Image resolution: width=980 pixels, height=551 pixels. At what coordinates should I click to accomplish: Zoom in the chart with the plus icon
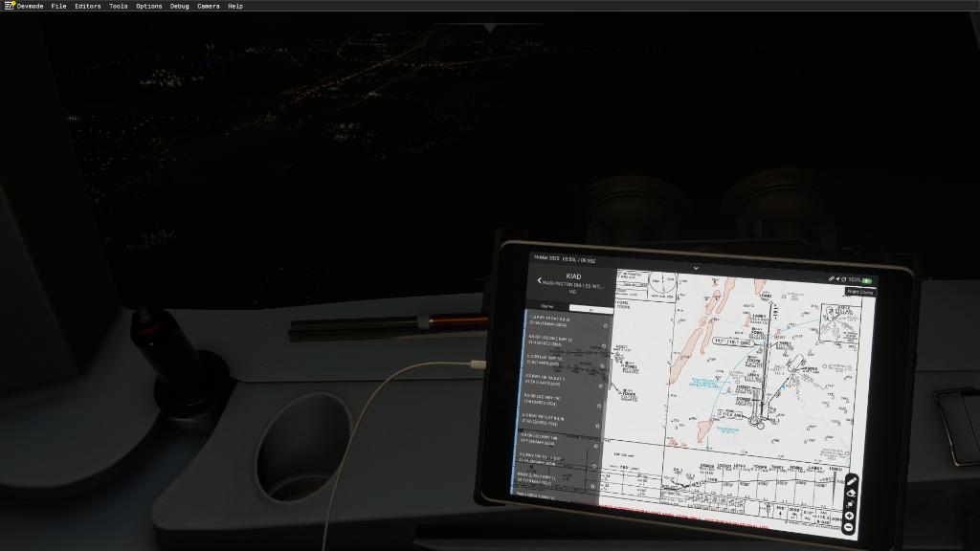tap(849, 516)
